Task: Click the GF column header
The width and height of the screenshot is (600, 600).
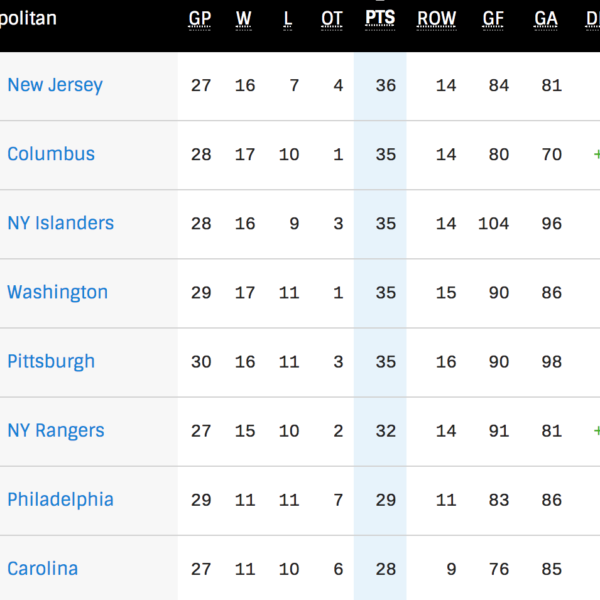Action: pyautogui.click(x=493, y=19)
